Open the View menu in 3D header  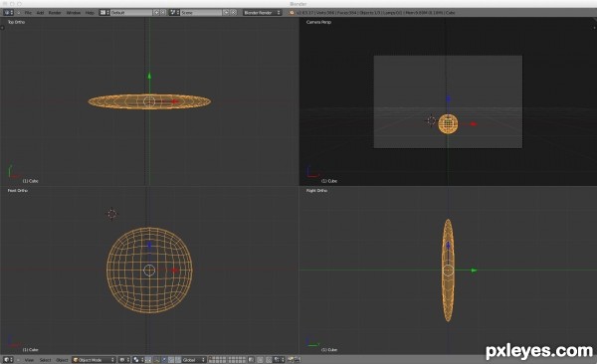click(x=29, y=360)
